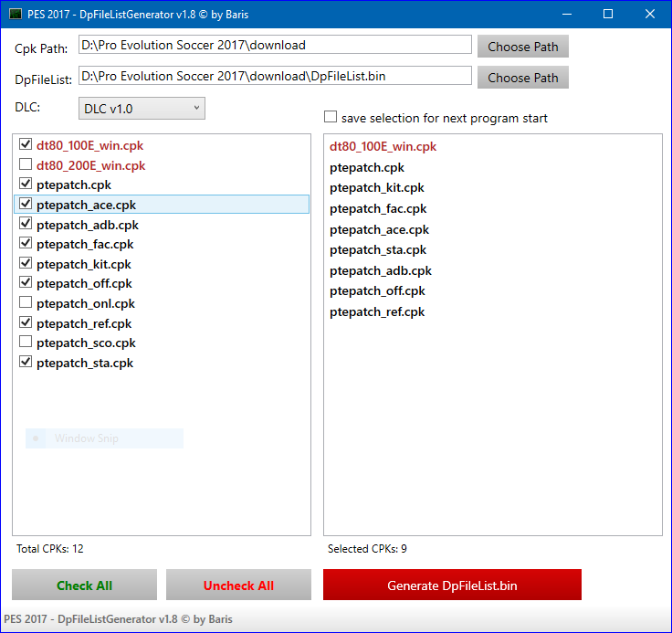Select ptepatch.cpk in right list
The width and height of the screenshot is (672, 633).
pyautogui.click(x=367, y=168)
